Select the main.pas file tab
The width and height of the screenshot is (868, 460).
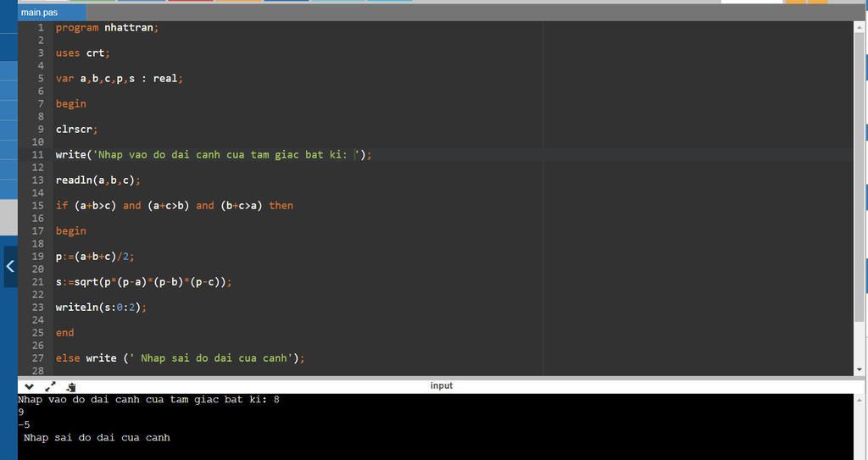[x=52, y=12]
